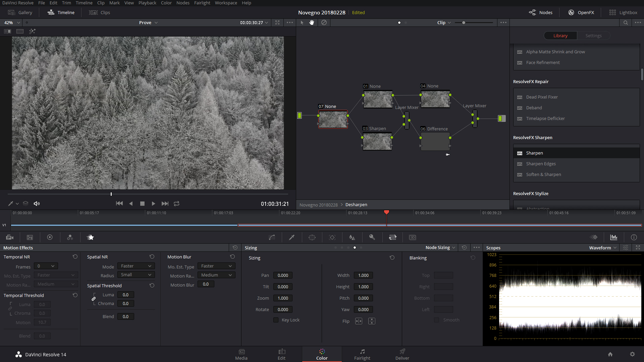
Task: Open the viewer timecode display dropdown
Action: (254, 22)
